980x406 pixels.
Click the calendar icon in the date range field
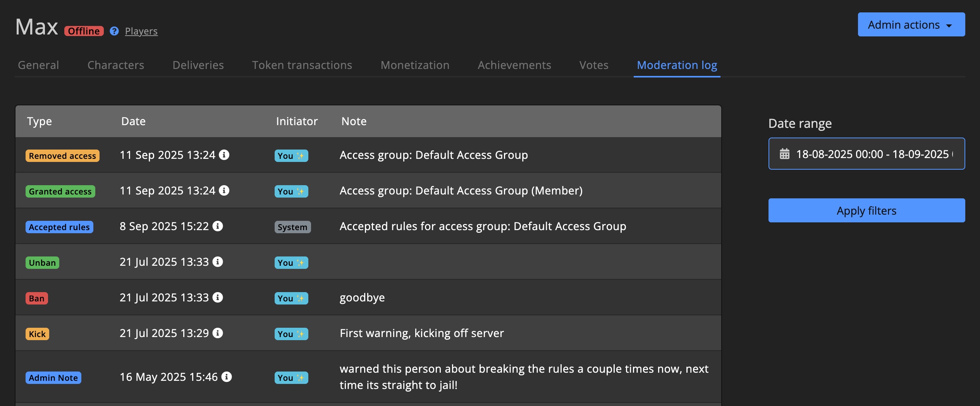(x=784, y=154)
